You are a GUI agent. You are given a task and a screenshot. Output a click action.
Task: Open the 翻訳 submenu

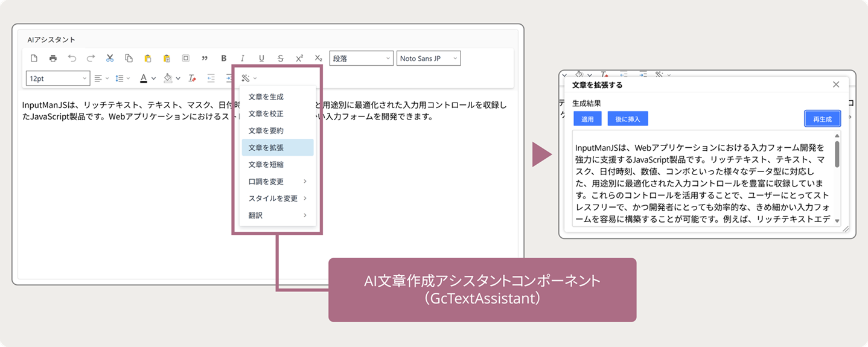click(x=278, y=215)
